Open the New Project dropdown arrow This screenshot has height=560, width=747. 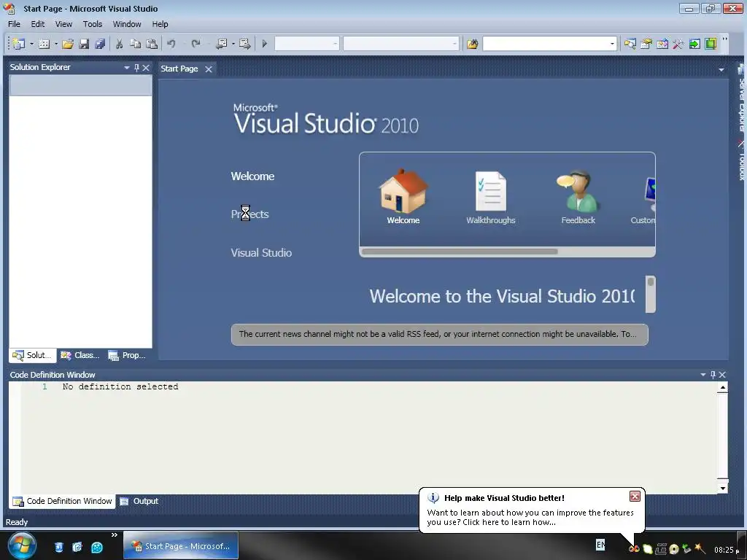click(31, 44)
